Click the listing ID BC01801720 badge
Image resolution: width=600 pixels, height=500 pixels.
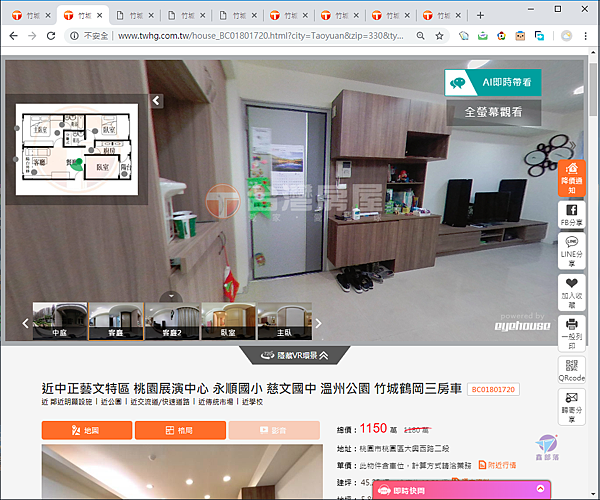493,389
